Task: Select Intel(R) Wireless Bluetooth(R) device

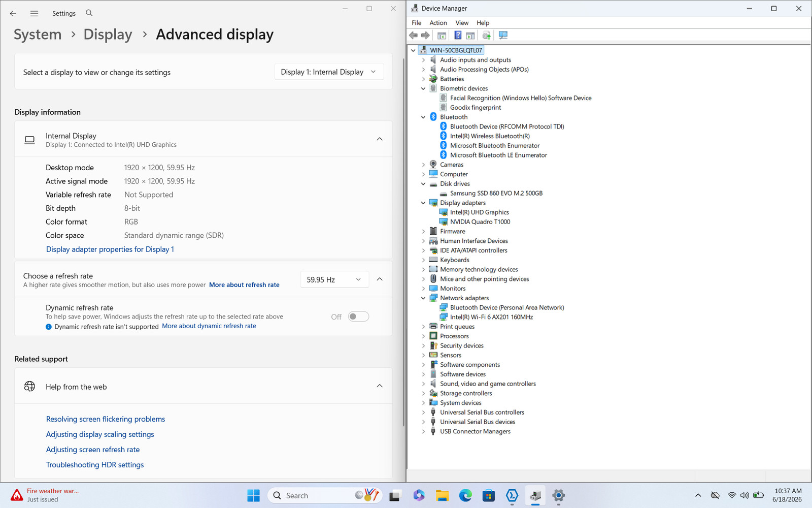Action: coord(490,136)
